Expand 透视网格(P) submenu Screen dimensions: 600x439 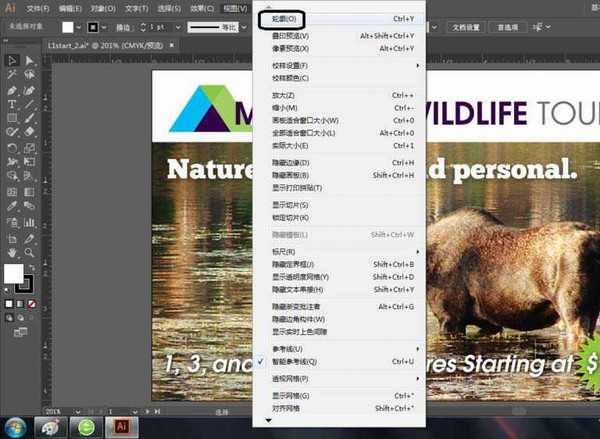339,379
